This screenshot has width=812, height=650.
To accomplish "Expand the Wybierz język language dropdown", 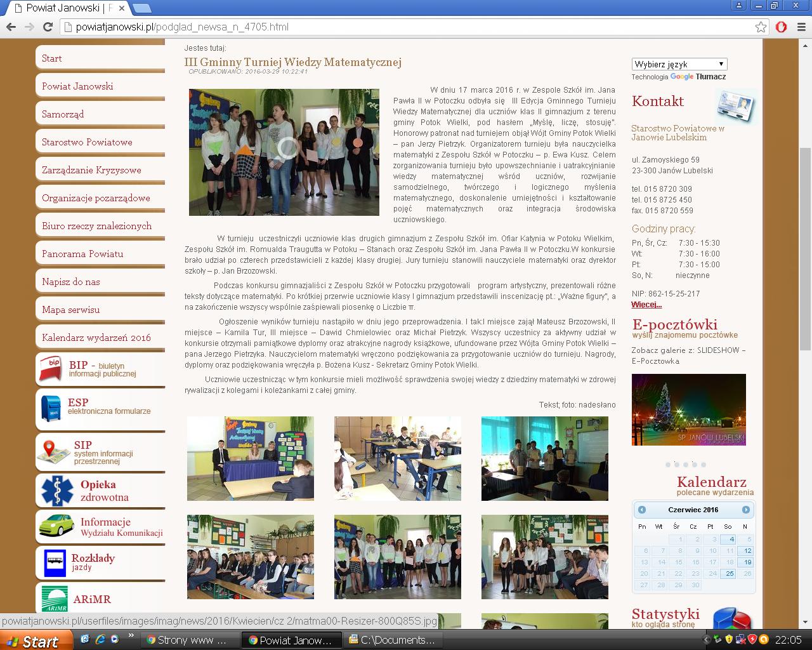I will point(679,64).
